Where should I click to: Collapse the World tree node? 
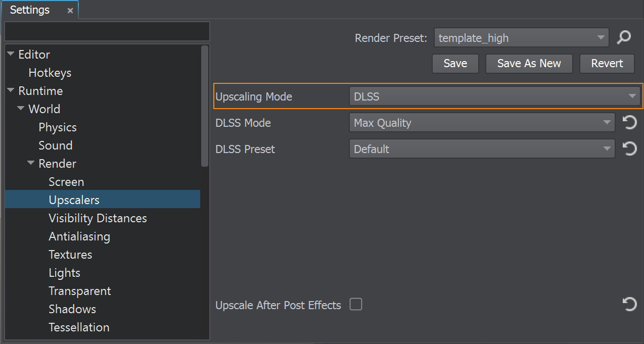tap(21, 108)
